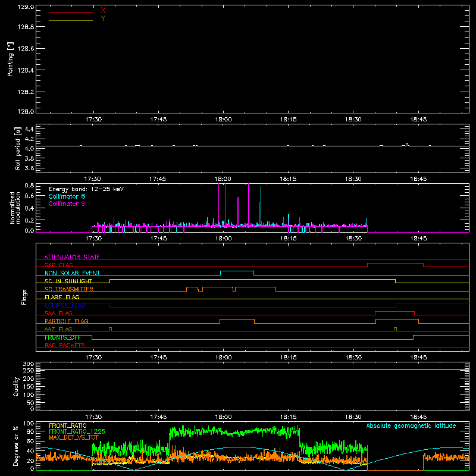Select the BAD_PACKETS flag label
This screenshot has width=476, height=476.
coord(65,345)
